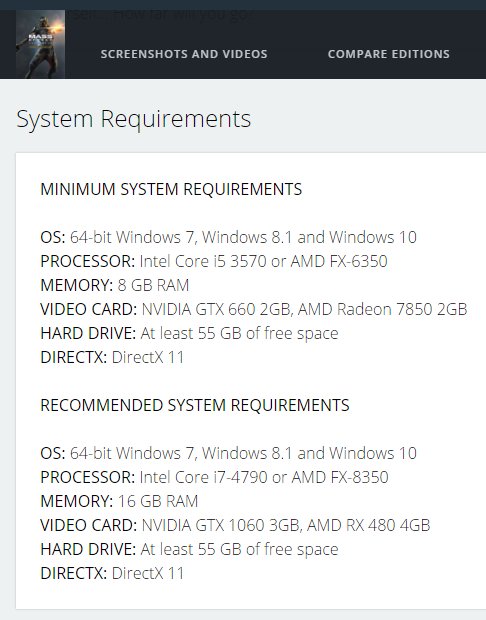Select recommended hard drive "At least 55 GB" line
The height and width of the screenshot is (620, 486).
coord(189,549)
